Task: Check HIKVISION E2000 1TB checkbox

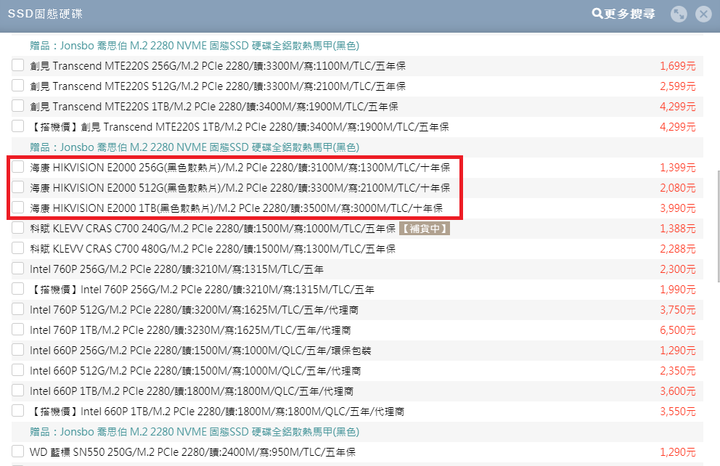Action: click(x=18, y=208)
